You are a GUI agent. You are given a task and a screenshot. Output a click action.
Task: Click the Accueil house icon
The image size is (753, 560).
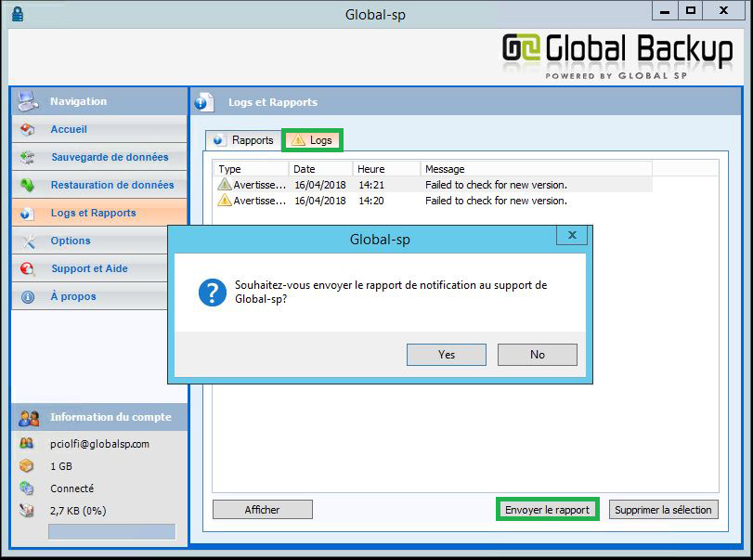click(x=28, y=130)
